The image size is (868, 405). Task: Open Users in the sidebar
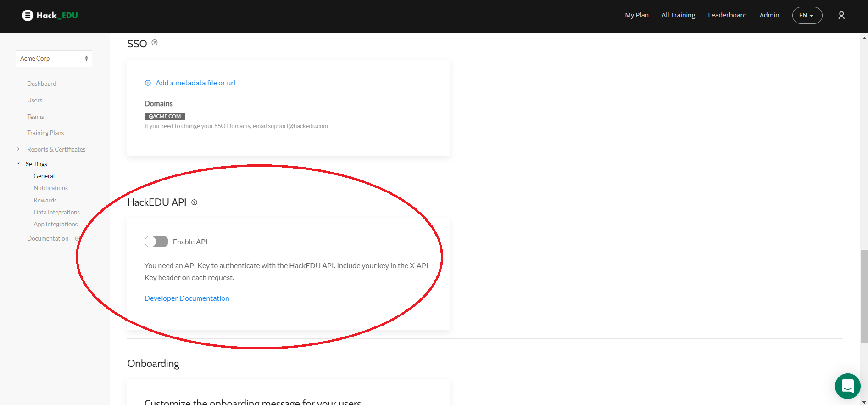35,100
